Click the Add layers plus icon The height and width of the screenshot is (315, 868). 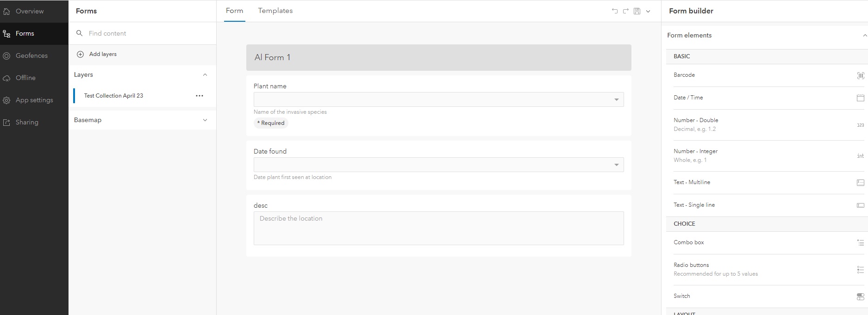[80, 54]
